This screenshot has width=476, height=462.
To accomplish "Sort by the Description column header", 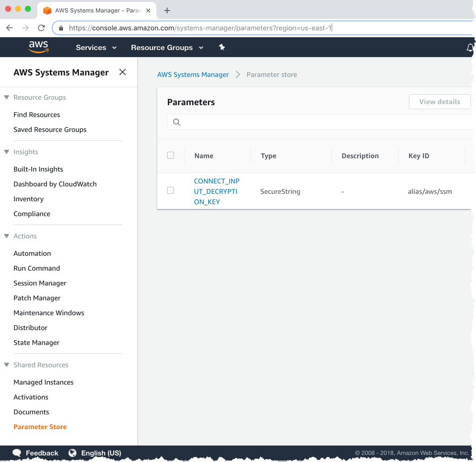I will coord(360,156).
